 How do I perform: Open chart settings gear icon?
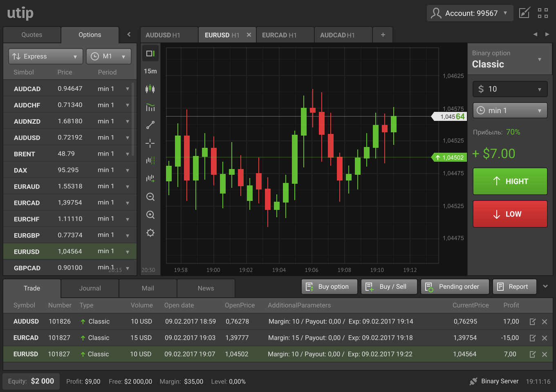tap(150, 233)
